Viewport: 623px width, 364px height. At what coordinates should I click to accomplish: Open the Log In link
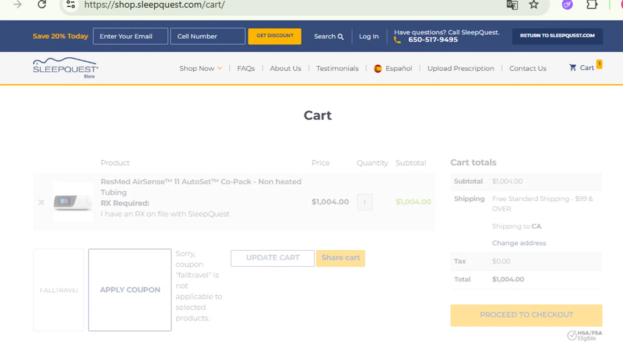click(369, 37)
